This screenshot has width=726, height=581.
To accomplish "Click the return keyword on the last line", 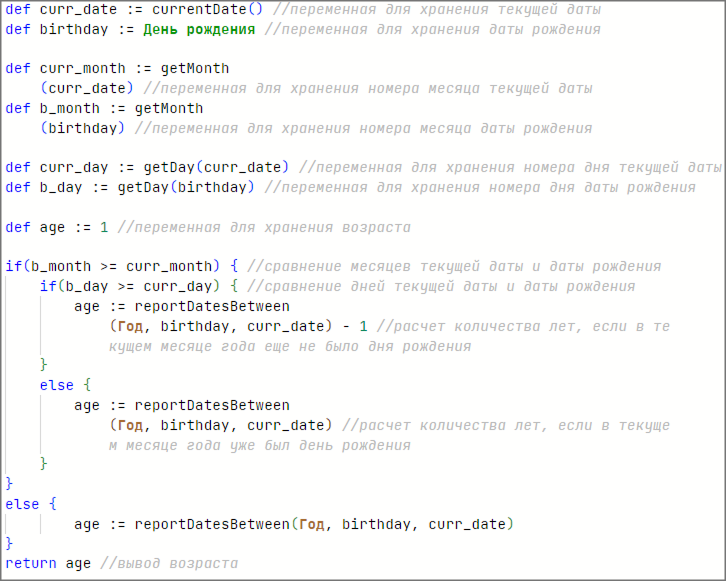I will (x=31, y=563).
